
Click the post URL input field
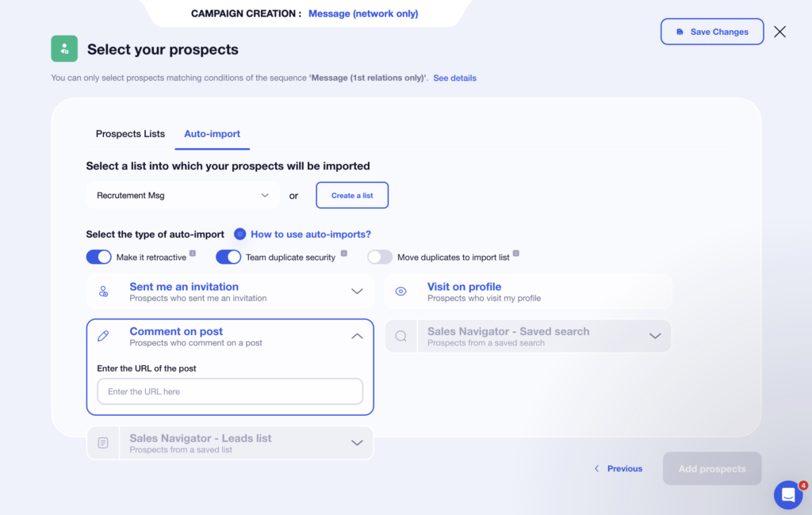(230, 391)
